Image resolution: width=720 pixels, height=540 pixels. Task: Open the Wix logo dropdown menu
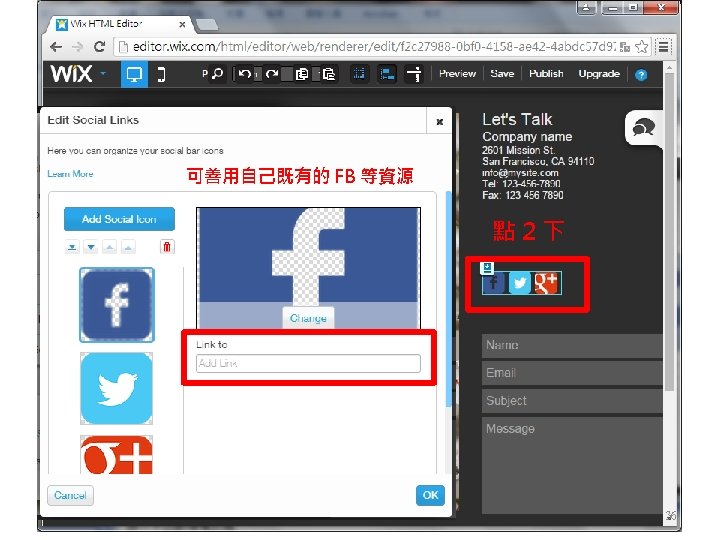point(103,73)
